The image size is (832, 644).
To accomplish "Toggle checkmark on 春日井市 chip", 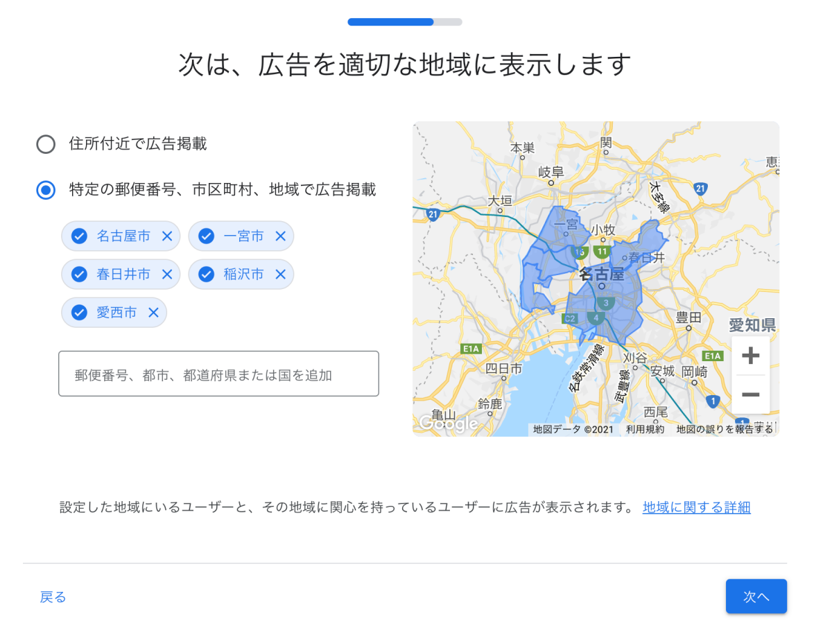I will pos(79,275).
